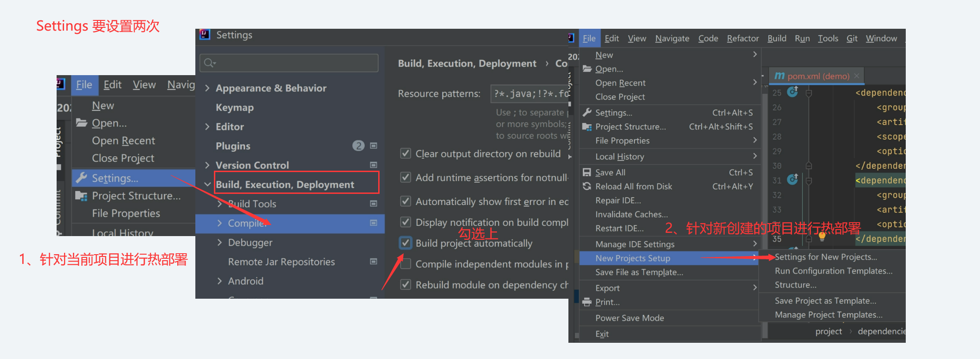
Task: Click the Resource patterns text field
Action: click(530, 94)
